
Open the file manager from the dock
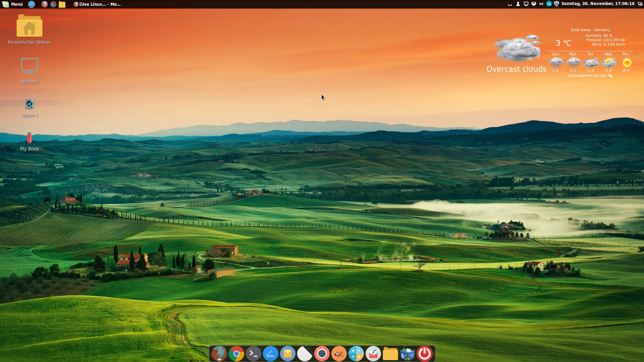(390, 354)
